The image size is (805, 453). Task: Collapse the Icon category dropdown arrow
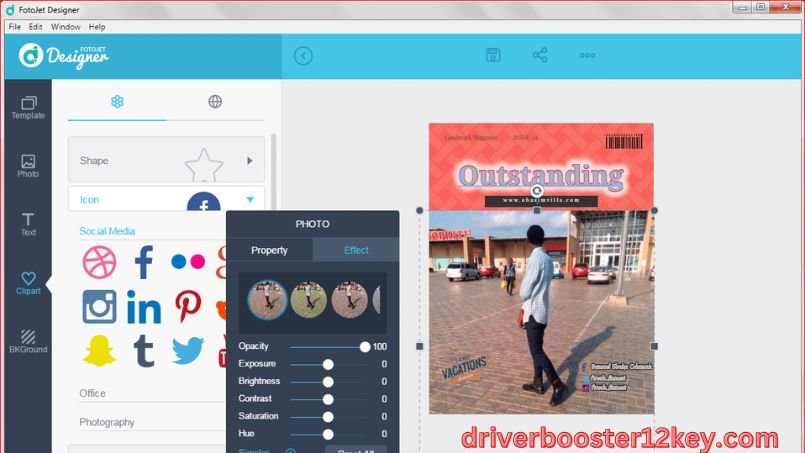tap(250, 199)
